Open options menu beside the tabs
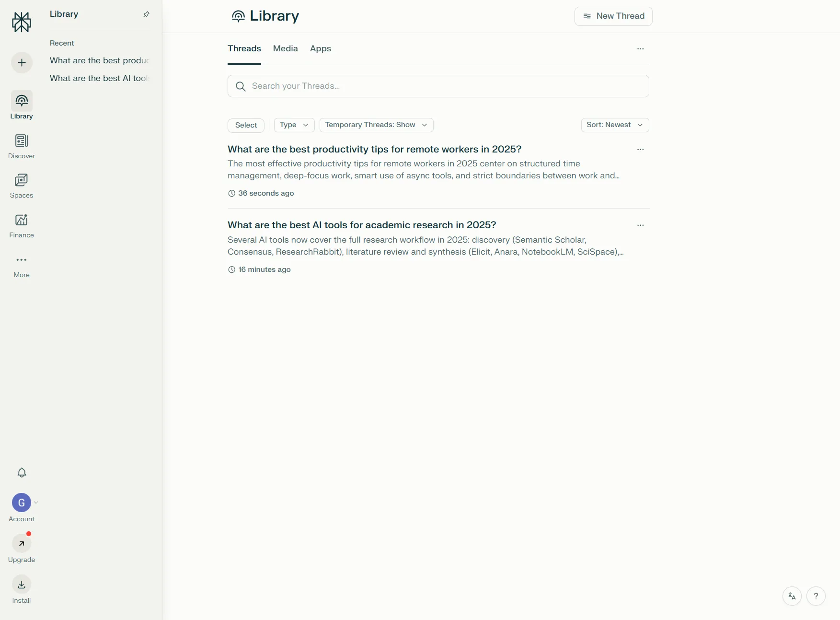The height and width of the screenshot is (620, 840). (641, 49)
